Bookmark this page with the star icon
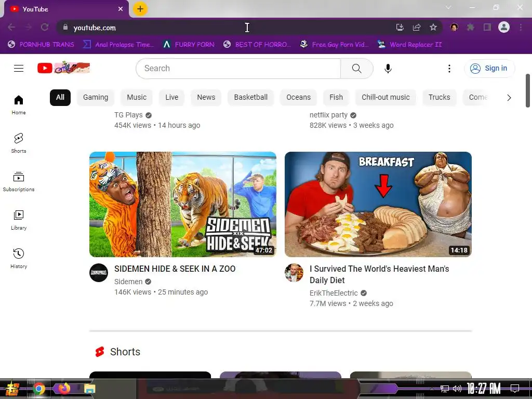 point(433,27)
